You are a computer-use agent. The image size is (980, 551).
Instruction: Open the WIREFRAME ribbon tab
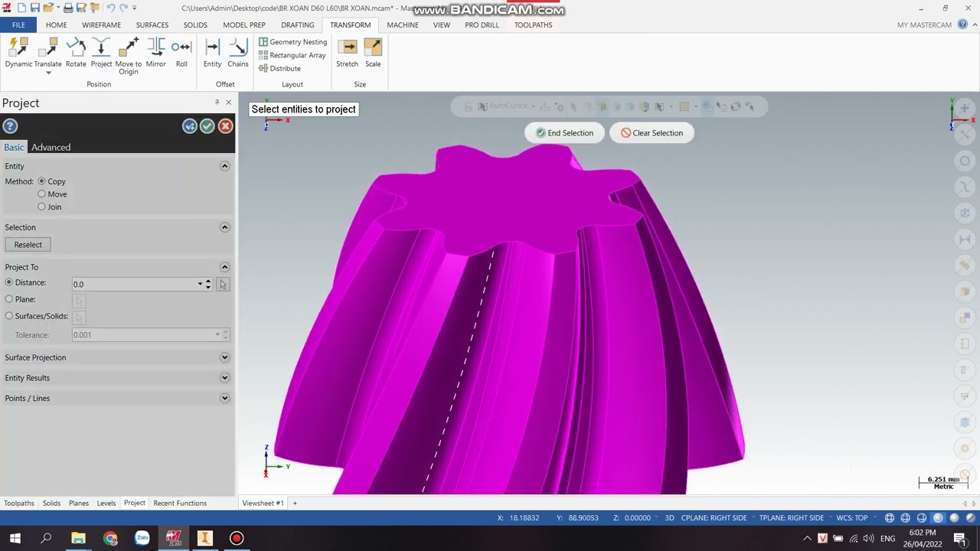point(101,24)
